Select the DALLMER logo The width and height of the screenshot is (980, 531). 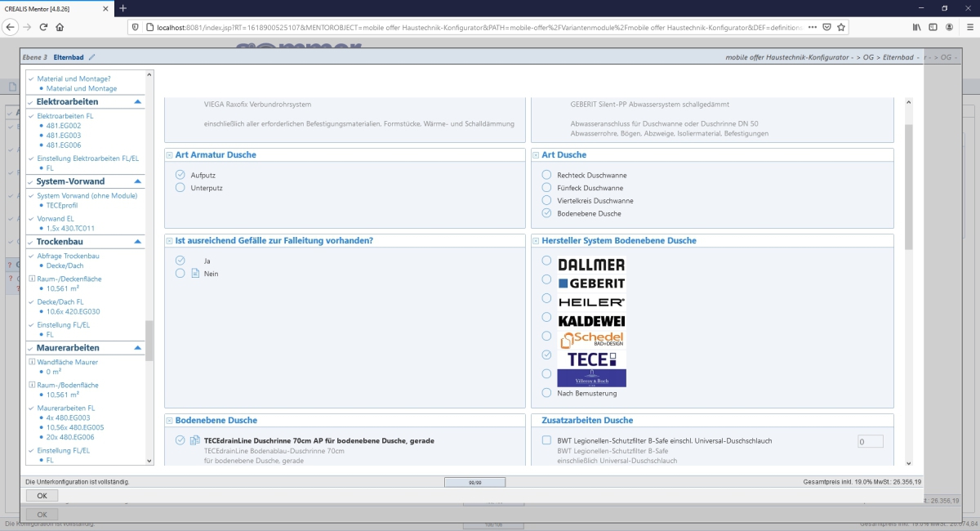click(591, 265)
